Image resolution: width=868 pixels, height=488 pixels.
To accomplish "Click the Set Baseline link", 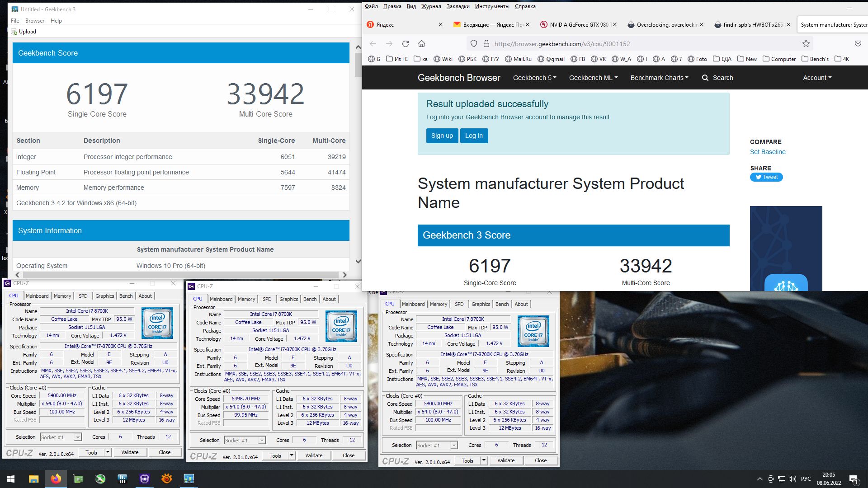I will (768, 152).
